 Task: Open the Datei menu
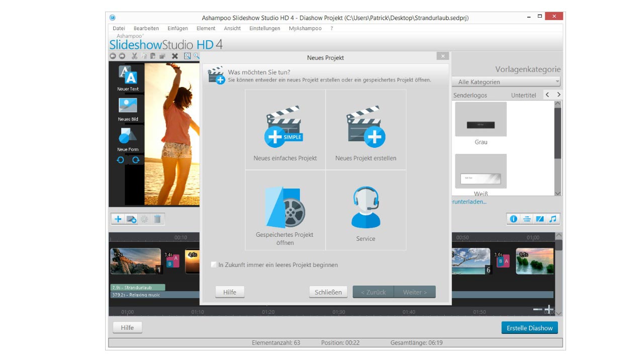click(119, 28)
